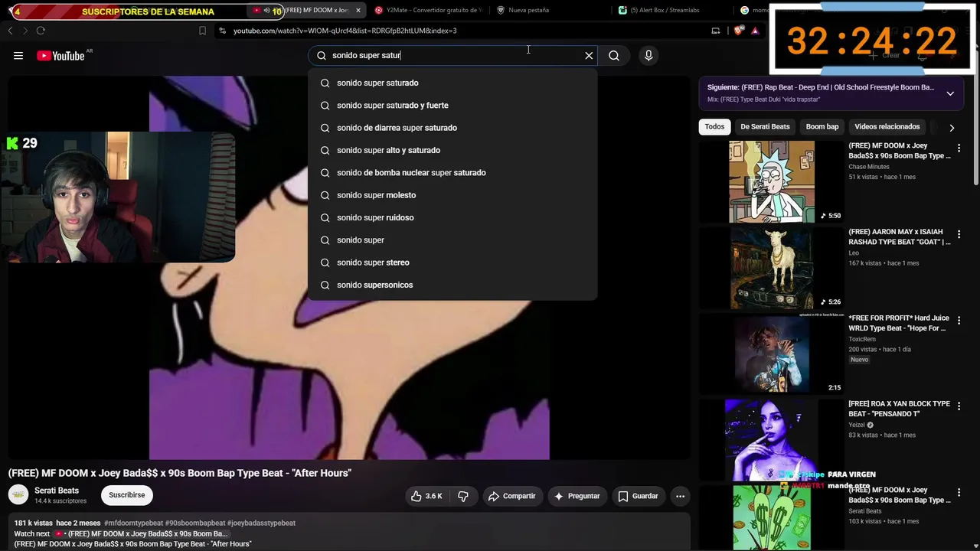Reload the page in browser toolbar
980x551 pixels.
41,31
